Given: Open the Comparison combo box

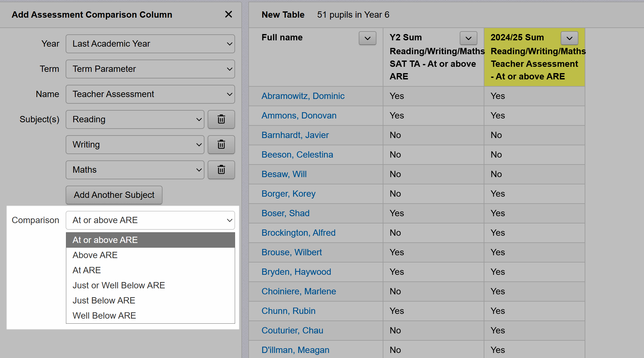Looking at the screenshot, I should tap(150, 220).
